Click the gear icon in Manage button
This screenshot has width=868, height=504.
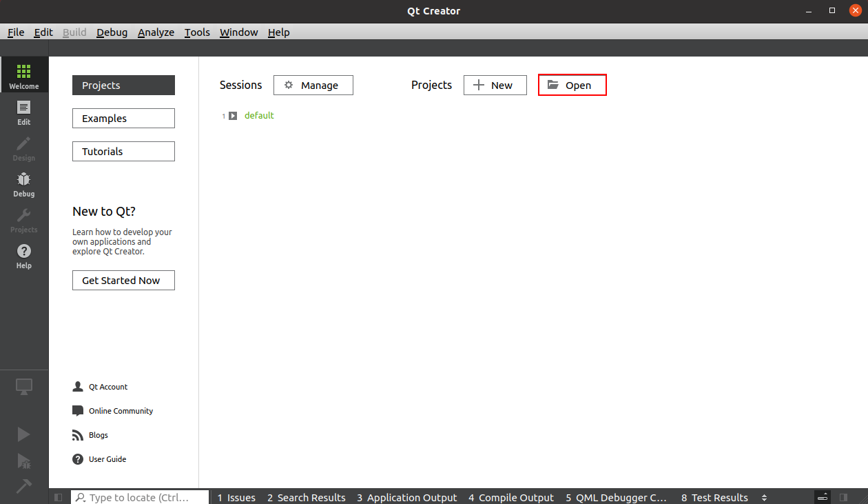pos(289,85)
